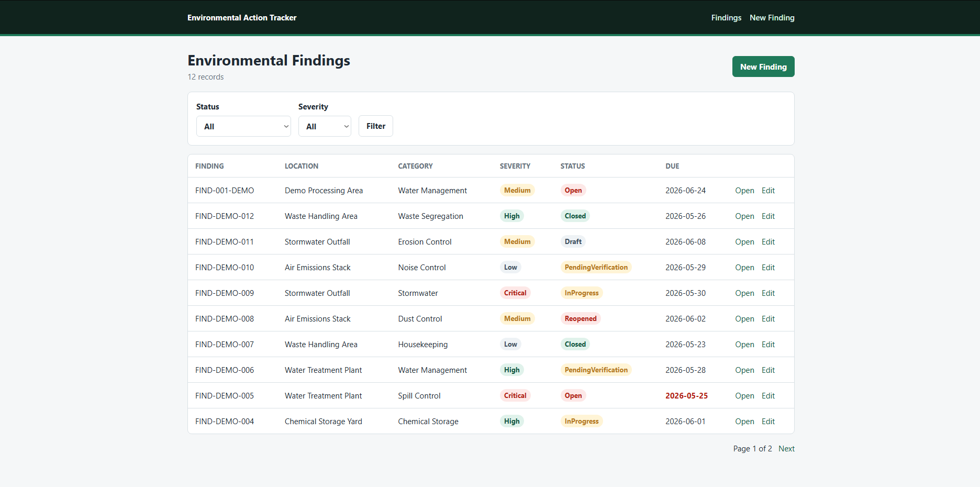Click the Chemical Storage Yard location cell
The height and width of the screenshot is (487, 980).
tap(324, 422)
